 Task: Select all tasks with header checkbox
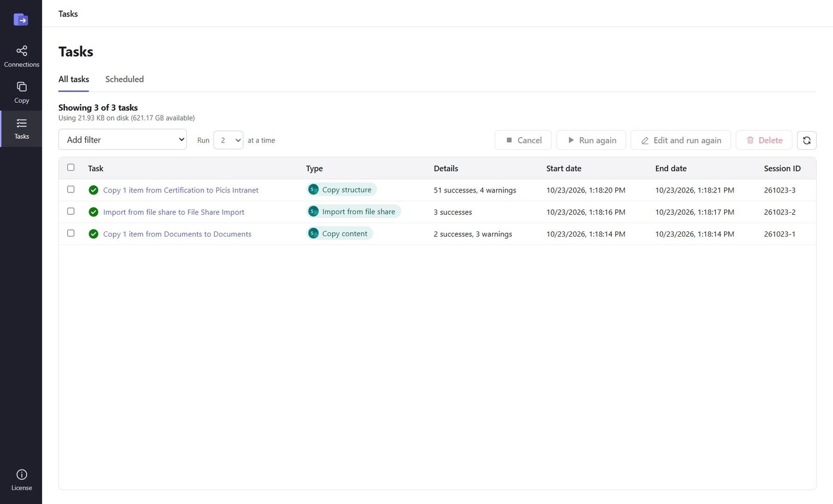point(71,167)
